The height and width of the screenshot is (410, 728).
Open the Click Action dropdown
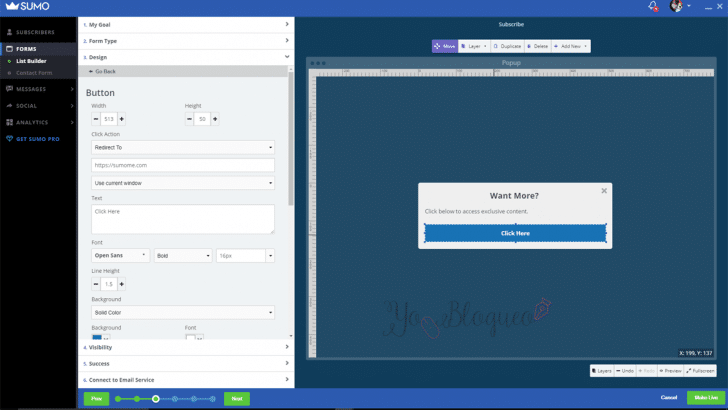pyautogui.click(x=183, y=147)
